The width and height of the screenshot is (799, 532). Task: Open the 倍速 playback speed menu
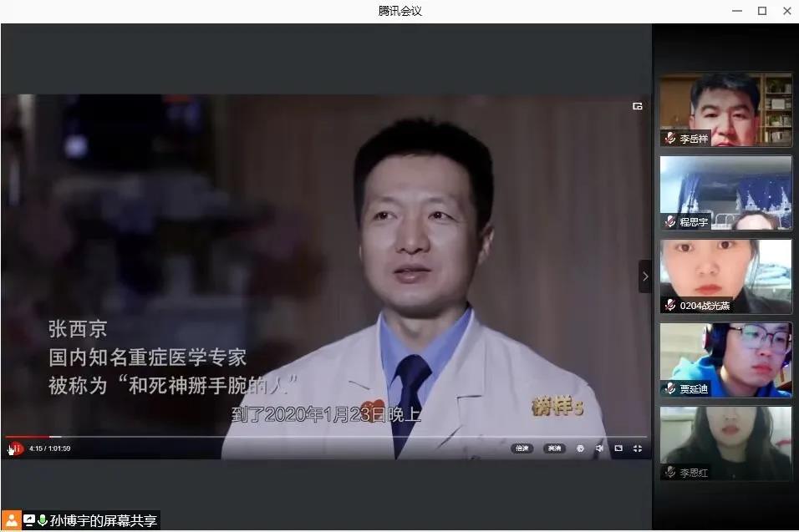(522, 448)
